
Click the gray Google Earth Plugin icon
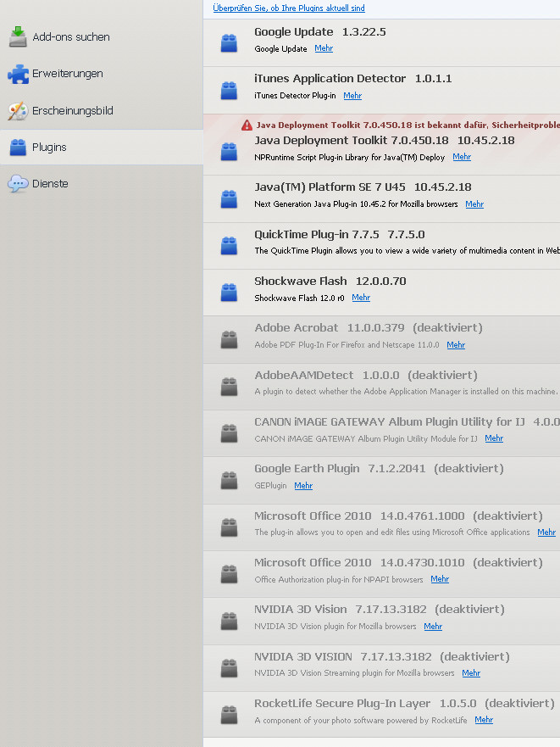[x=229, y=480]
